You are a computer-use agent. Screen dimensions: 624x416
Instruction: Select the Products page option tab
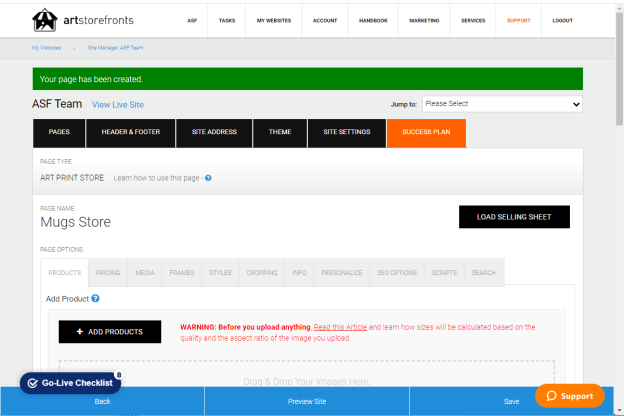64,273
